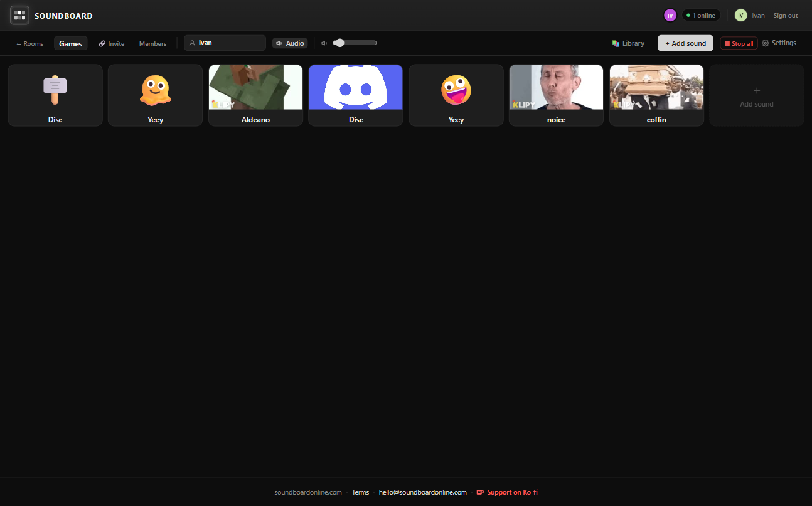Click the Invite link icon
The image size is (812, 506).
pyautogui.click(x=102, y=43)
